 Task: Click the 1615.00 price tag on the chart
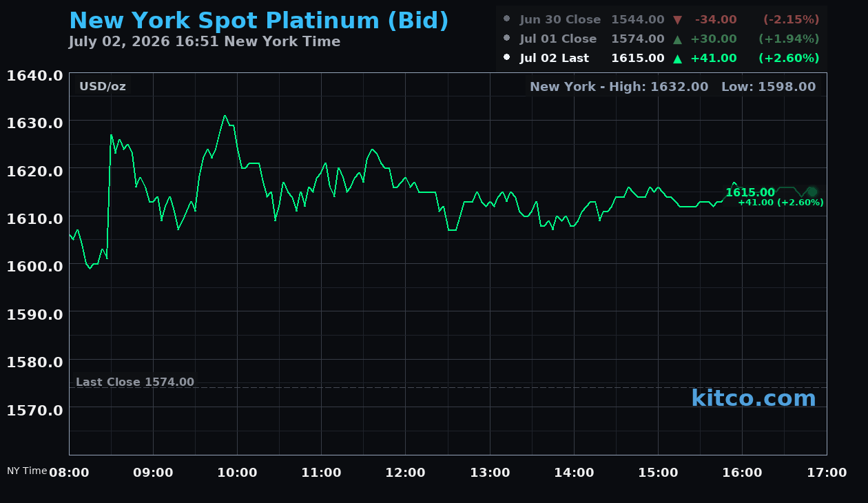750,193
